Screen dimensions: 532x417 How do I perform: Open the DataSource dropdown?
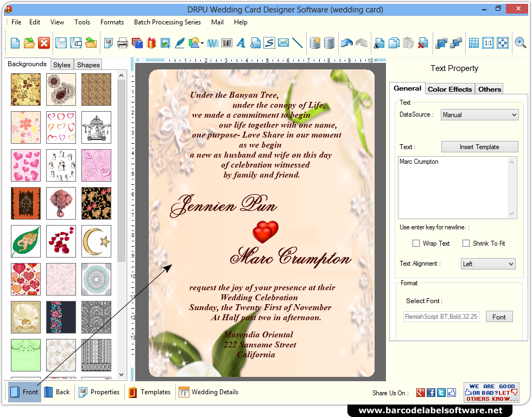tap(480, 114)
